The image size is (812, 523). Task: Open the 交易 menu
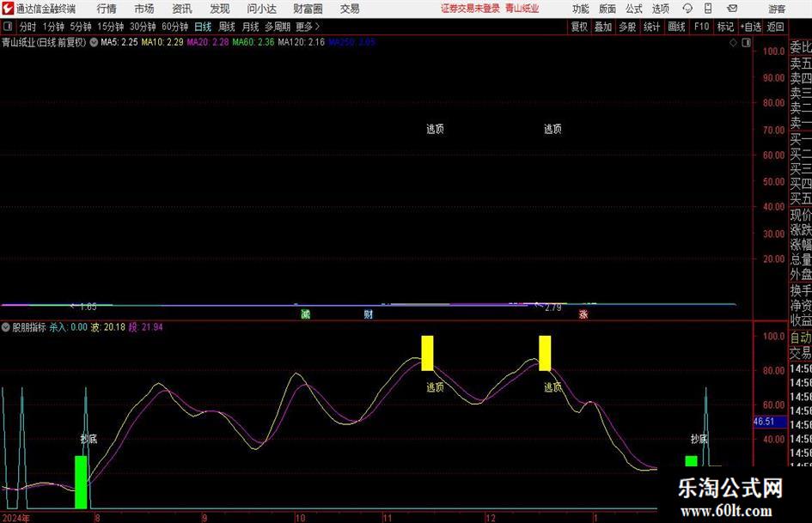coord(350,9)
